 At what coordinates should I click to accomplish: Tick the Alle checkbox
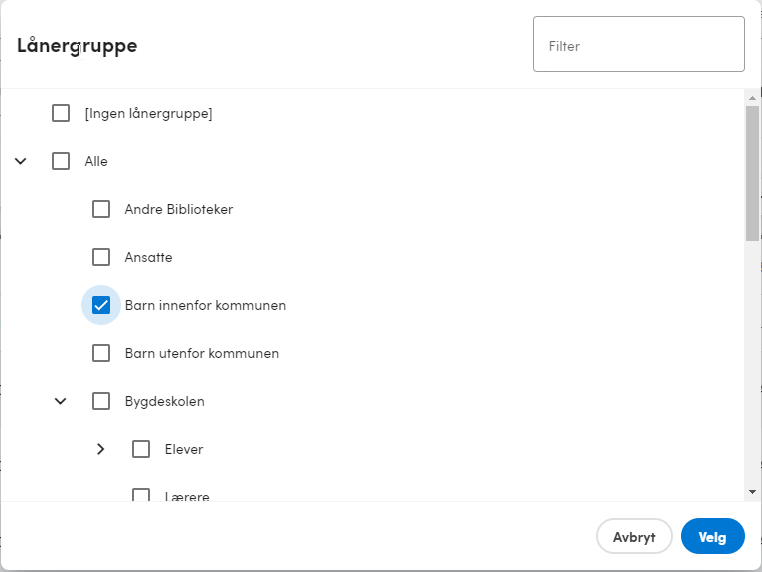click(61, 161)
